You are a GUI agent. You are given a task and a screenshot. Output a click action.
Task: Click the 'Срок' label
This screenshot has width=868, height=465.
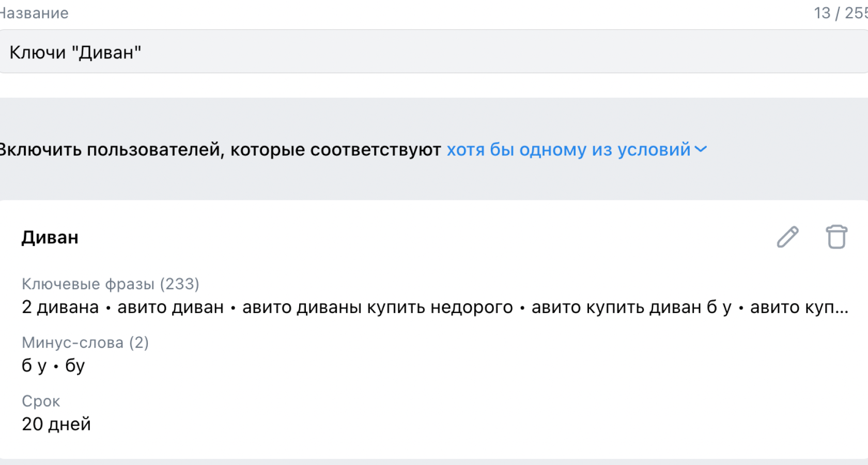pyautogui.click(x=41, y=401)
